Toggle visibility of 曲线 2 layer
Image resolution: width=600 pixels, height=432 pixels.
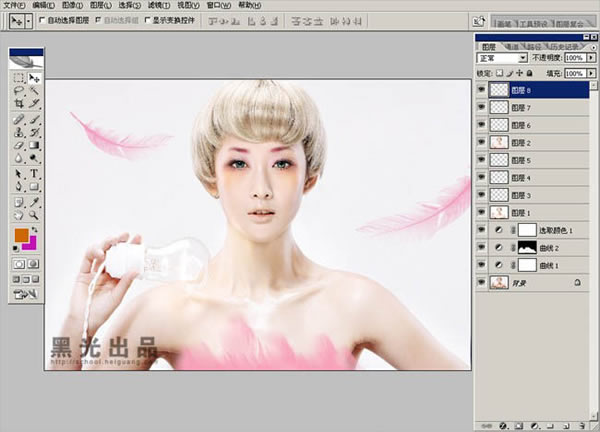coord(481,248)
